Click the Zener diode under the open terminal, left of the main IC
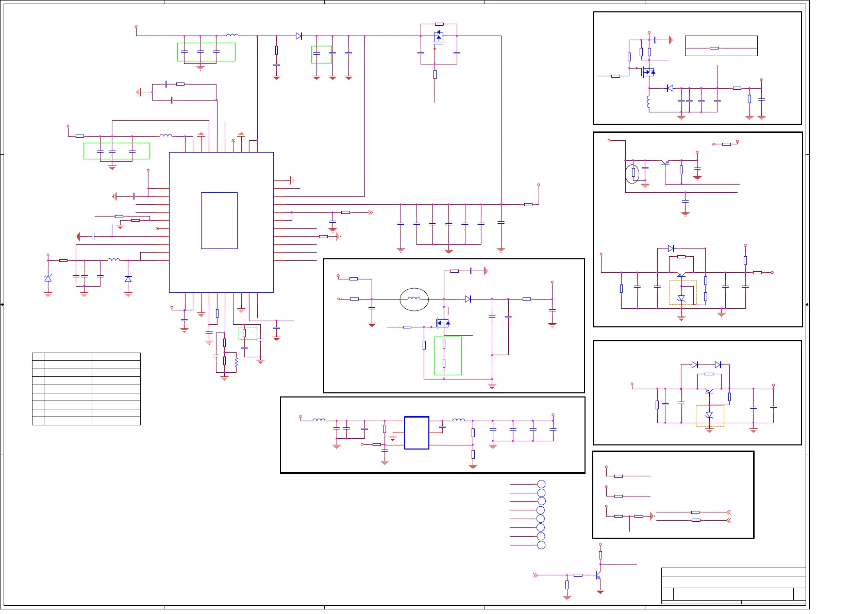Viewport: 868px width, 614px height. click(48, 278)
